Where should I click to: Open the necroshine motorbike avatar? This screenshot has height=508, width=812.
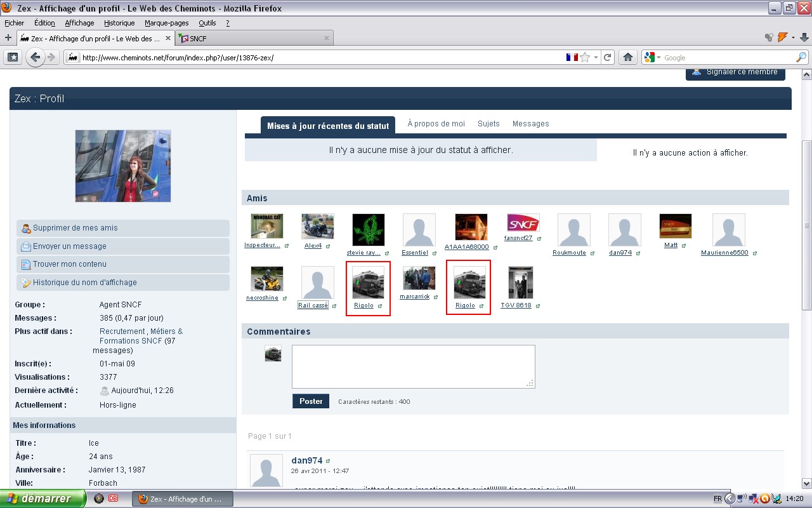pos(266,279)
